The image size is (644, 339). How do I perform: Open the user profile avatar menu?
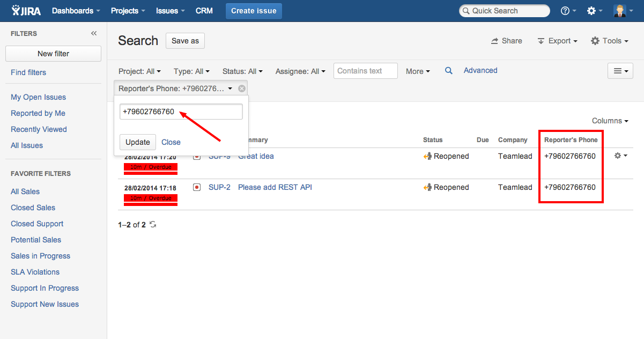(623, 11)
